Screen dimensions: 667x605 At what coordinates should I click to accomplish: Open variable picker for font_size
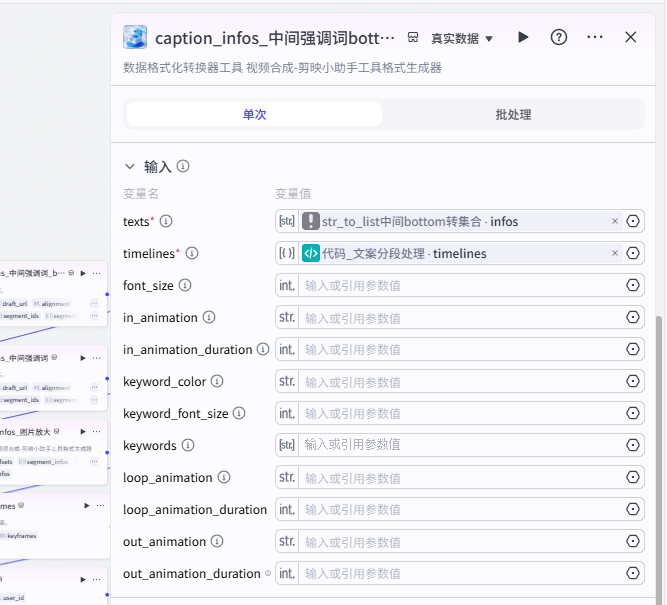pos(633,285)
